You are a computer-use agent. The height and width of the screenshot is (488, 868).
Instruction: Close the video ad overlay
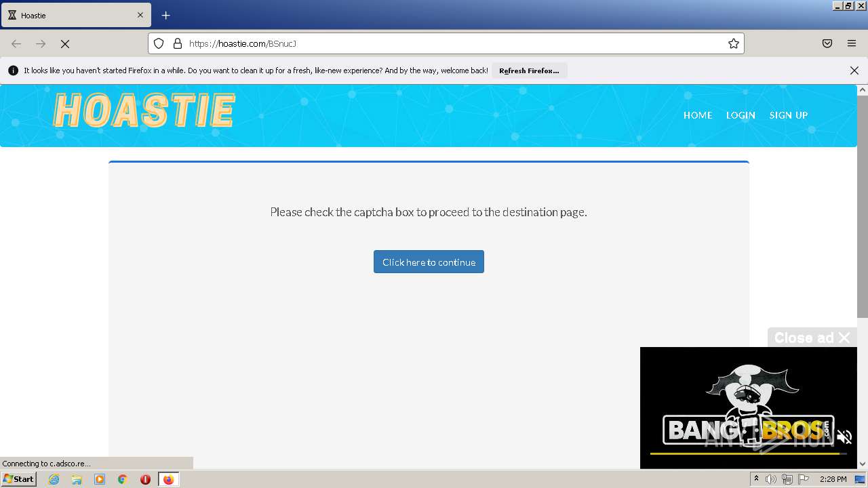click(x=812, y=338)
